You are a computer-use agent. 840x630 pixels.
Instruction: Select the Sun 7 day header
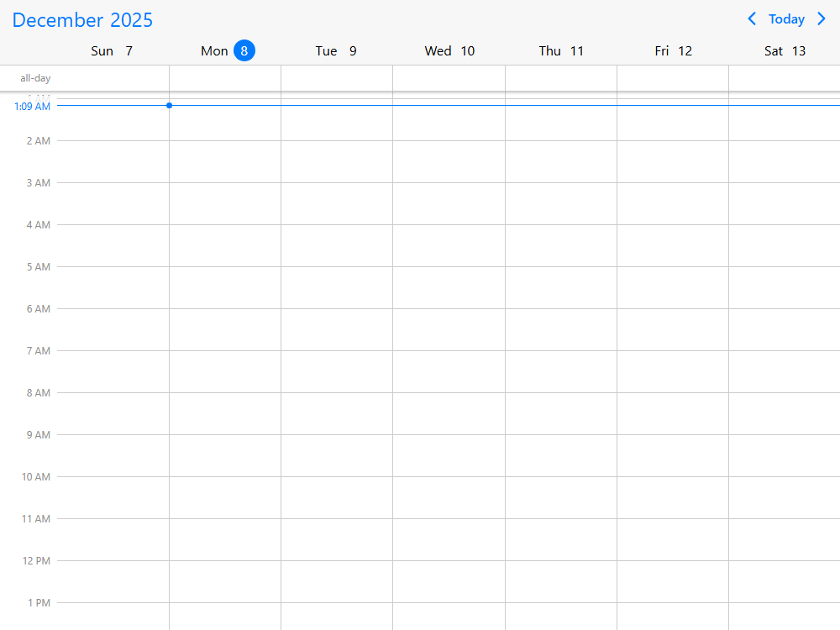click(x=112, y=51)
